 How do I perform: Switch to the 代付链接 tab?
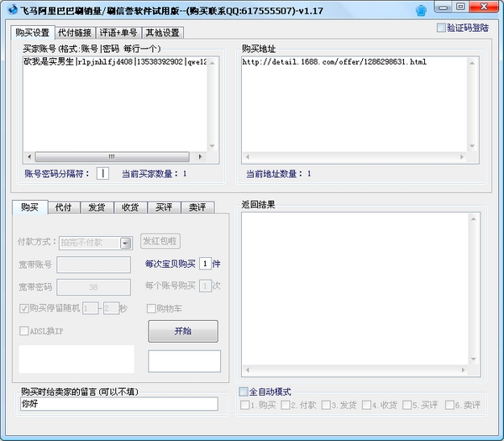pos(75,33)
